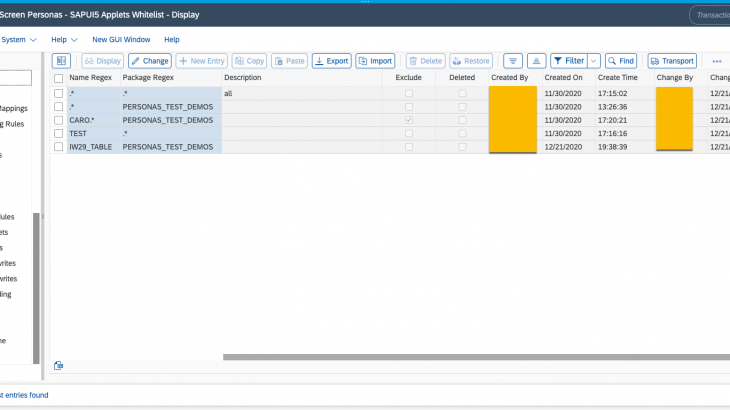
Task: Click the Find search button
Action: pos(620,61)
